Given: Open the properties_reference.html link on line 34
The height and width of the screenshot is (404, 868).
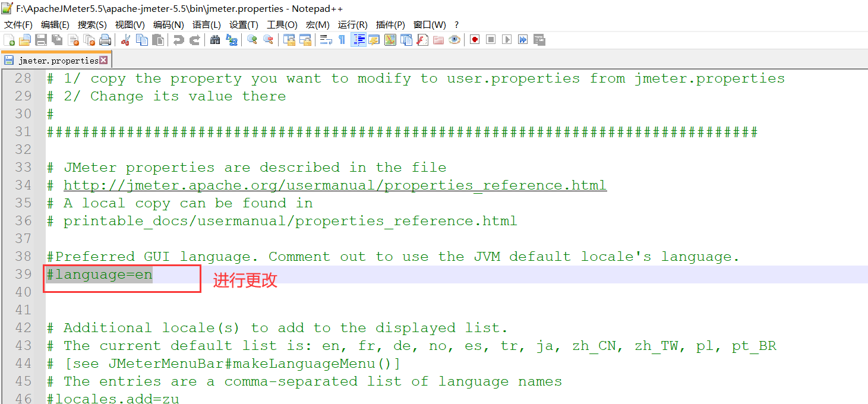Looking at the screenshot, I should [335, 185].
